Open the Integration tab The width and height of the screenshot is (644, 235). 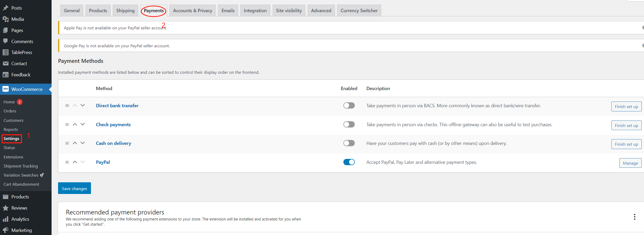tap(255, 11)
